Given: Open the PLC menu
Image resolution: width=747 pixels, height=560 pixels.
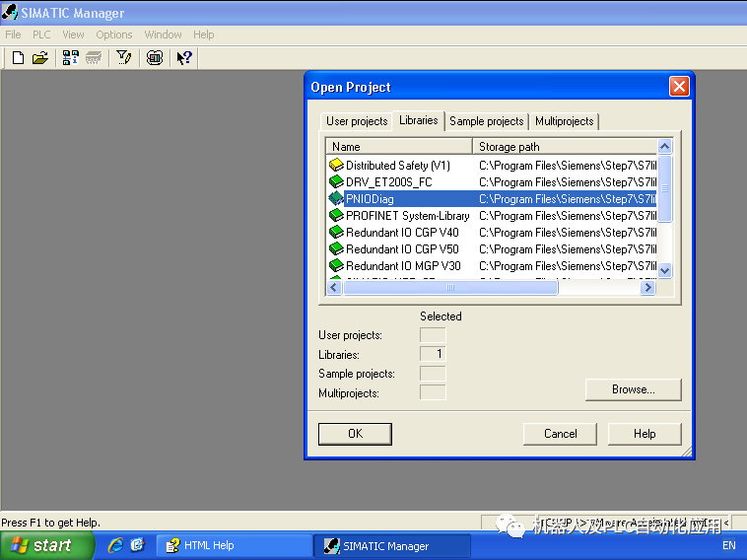Looking at the screenshot, I should point(41,35).
